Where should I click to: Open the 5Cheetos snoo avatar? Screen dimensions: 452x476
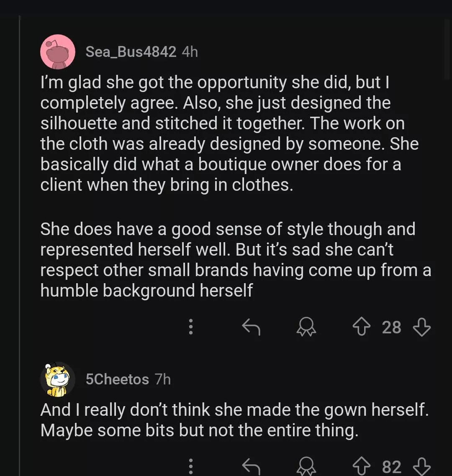(58, 379)
